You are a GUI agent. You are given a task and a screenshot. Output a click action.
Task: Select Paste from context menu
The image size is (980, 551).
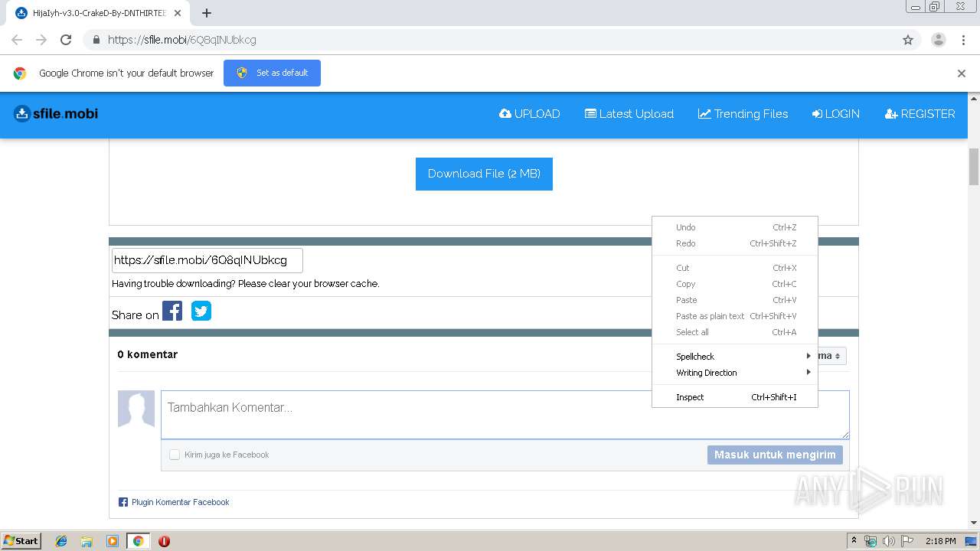(735, 300)
